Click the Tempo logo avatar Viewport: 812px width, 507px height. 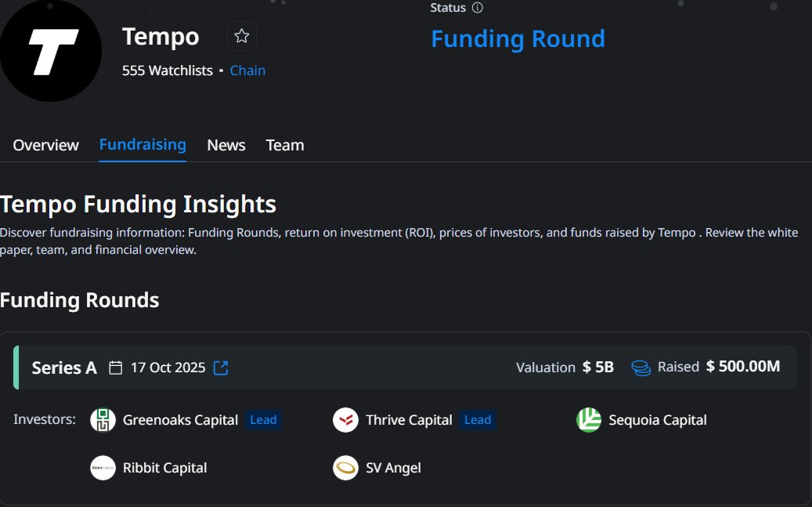(50, 51)
